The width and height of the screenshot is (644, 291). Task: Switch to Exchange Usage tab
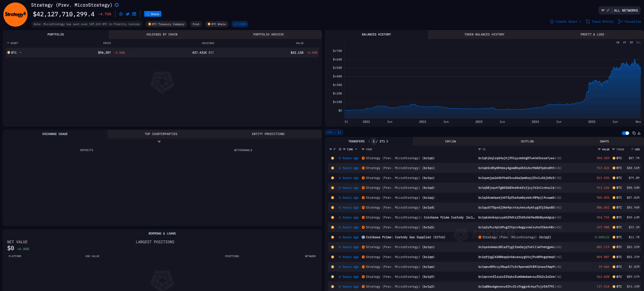point(55,134)
